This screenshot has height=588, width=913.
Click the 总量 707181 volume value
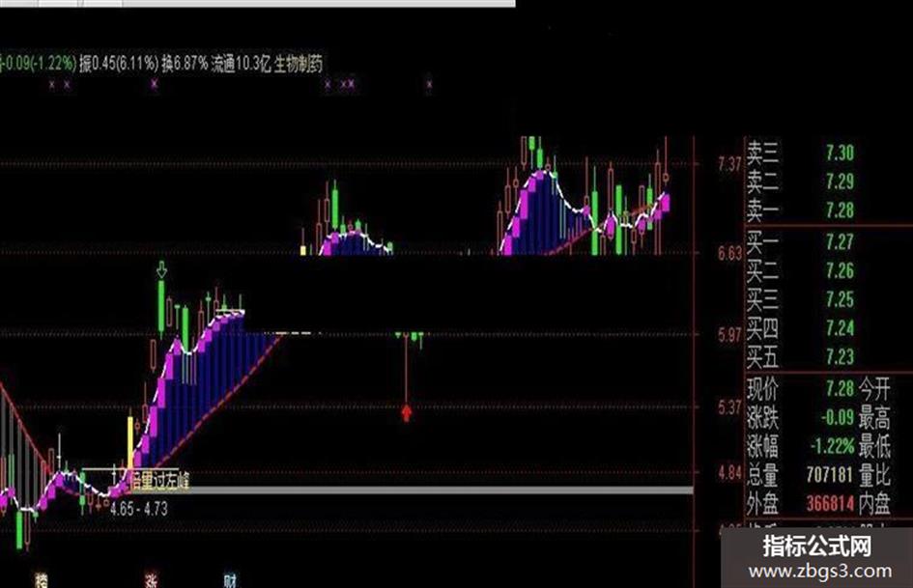coord(830,474)
